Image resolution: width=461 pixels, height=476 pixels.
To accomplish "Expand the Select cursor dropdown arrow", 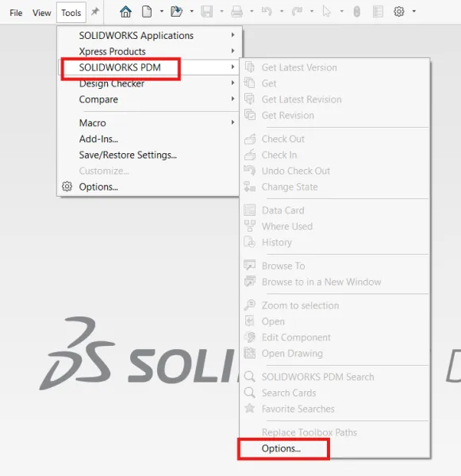I will (x=342, y=12).
